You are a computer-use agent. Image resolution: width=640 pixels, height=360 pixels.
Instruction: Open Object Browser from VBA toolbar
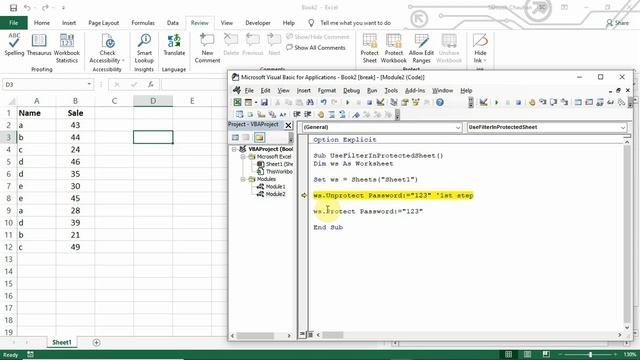point(416,102)
